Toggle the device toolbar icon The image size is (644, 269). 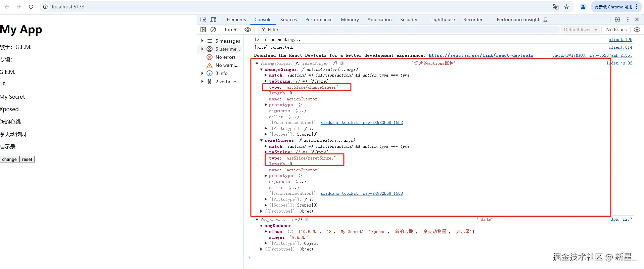pos(213,19)
